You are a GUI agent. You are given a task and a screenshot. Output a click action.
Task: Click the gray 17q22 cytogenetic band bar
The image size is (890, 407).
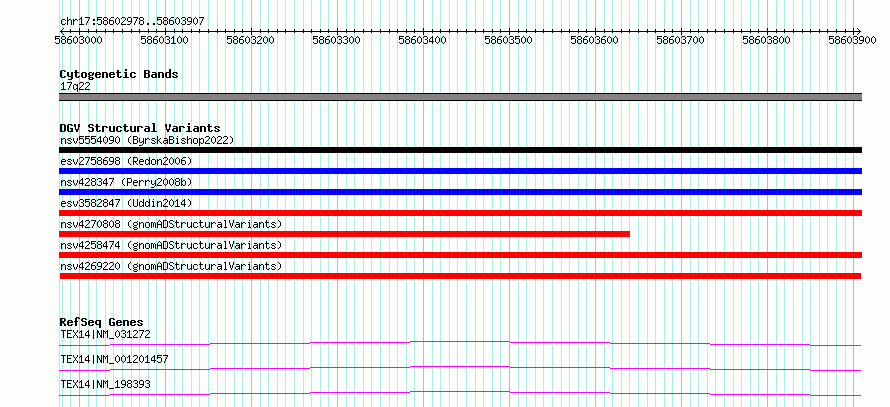tap(461, 97)
